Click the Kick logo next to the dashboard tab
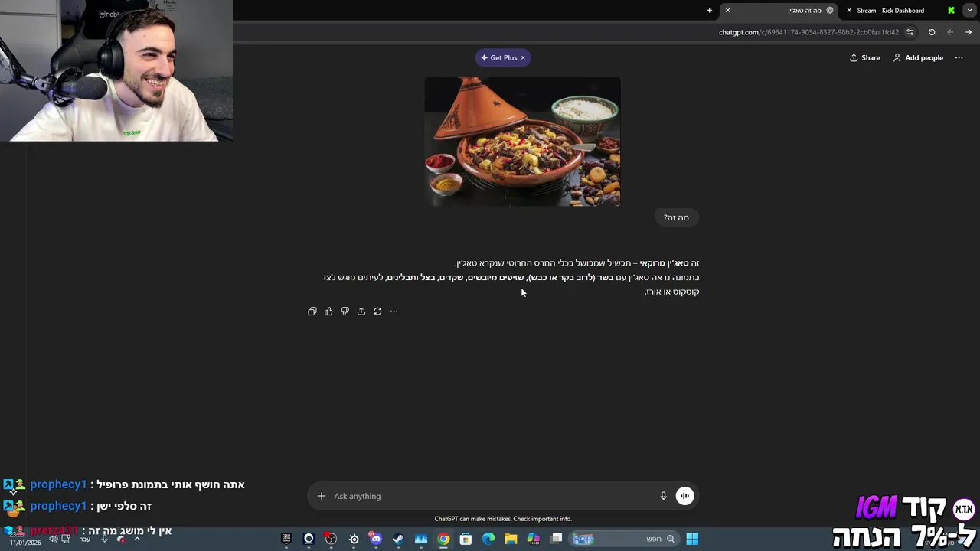980x551 pixels. tap(951, 11)
